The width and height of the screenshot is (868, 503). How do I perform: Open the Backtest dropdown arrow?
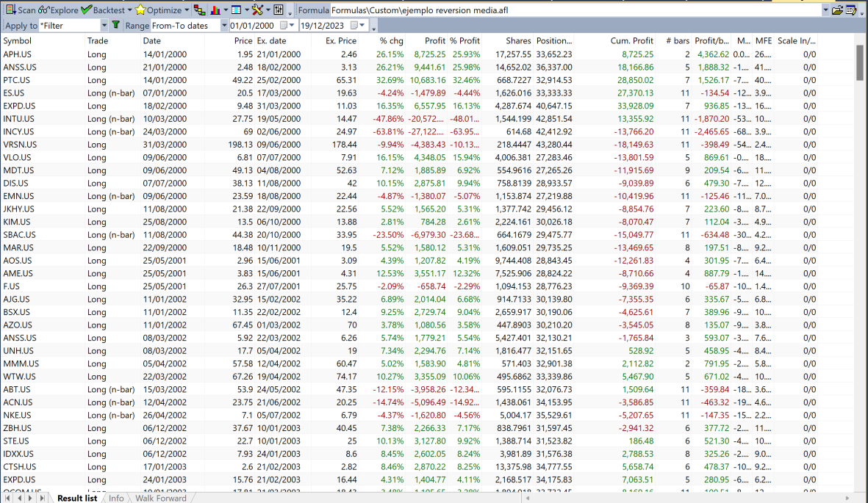[x=130, y=10]
